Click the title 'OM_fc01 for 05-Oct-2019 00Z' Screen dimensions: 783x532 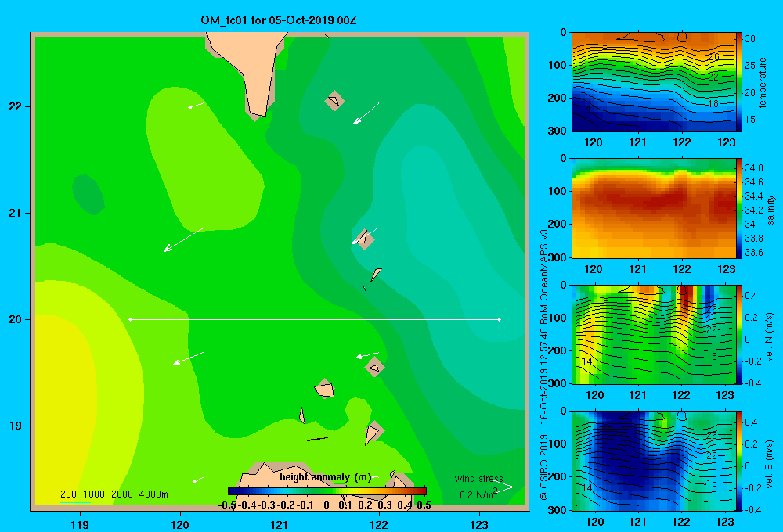[x=279, y=20]
